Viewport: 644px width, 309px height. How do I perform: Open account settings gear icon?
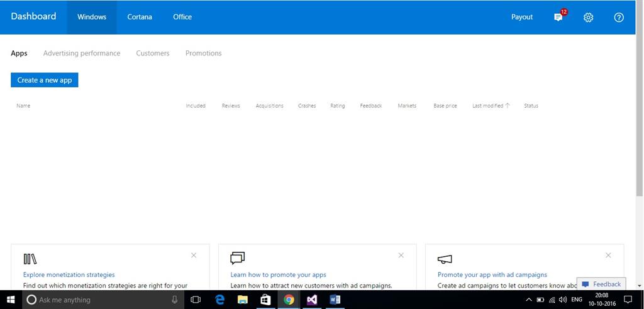click(x=588, y=17)
